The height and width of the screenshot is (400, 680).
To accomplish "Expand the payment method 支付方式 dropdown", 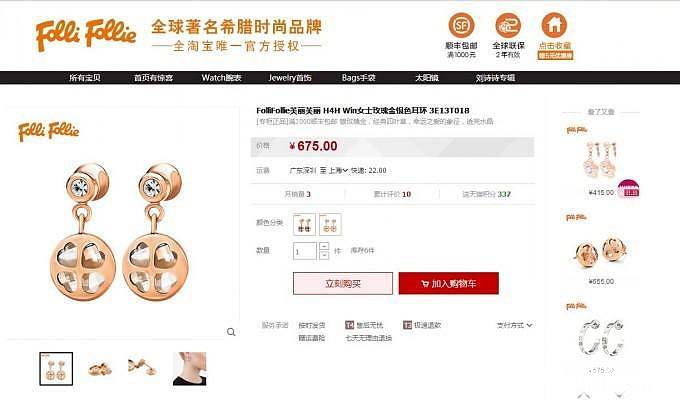I will [515, 325].
